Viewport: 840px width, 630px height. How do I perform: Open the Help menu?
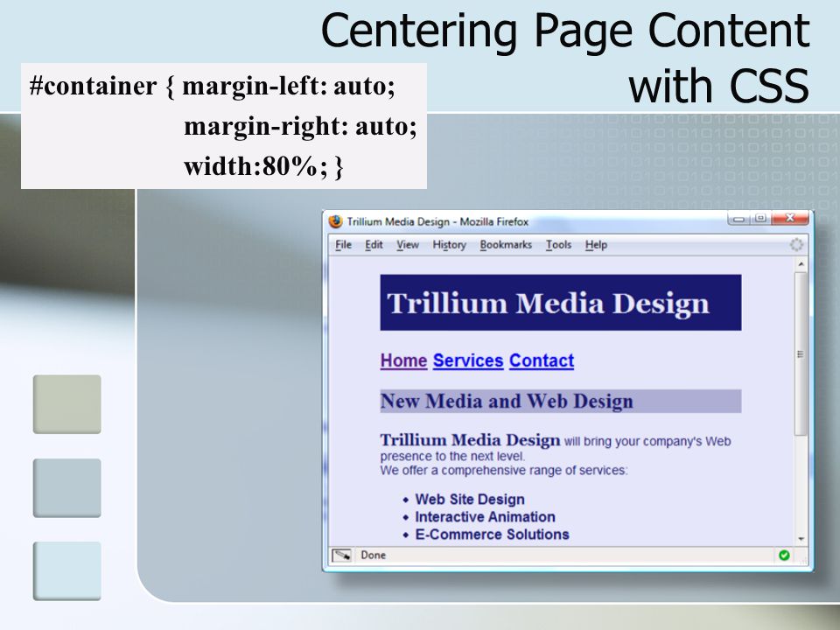click(x=596, y=245)
